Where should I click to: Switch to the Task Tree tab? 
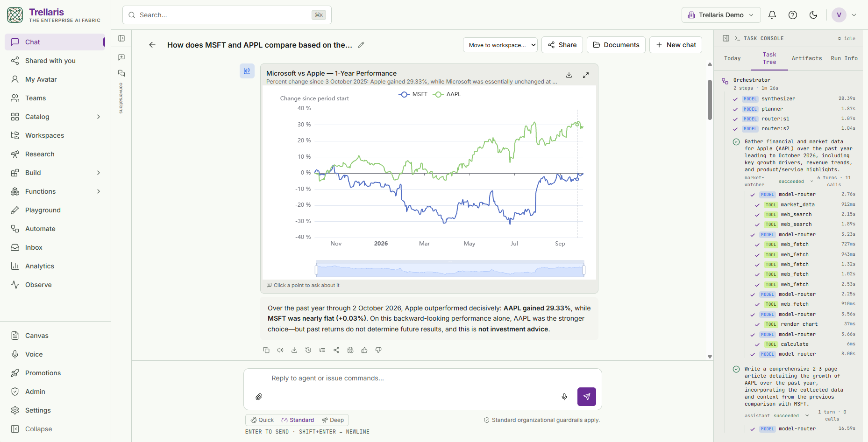tap(769, 58)
